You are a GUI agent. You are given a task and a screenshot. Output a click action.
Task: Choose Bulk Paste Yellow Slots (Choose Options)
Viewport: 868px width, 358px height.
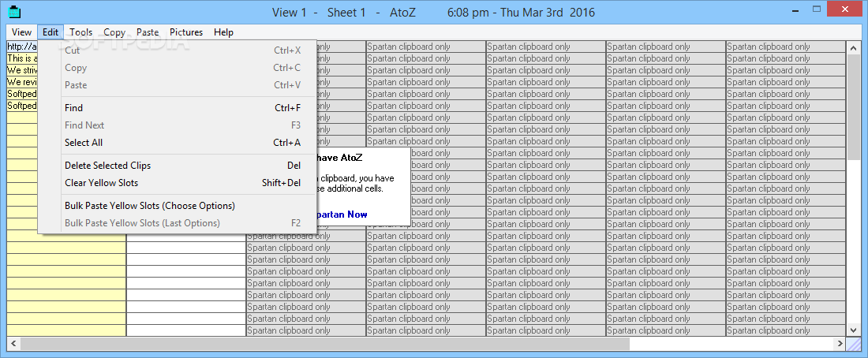[x=177, y=206]
